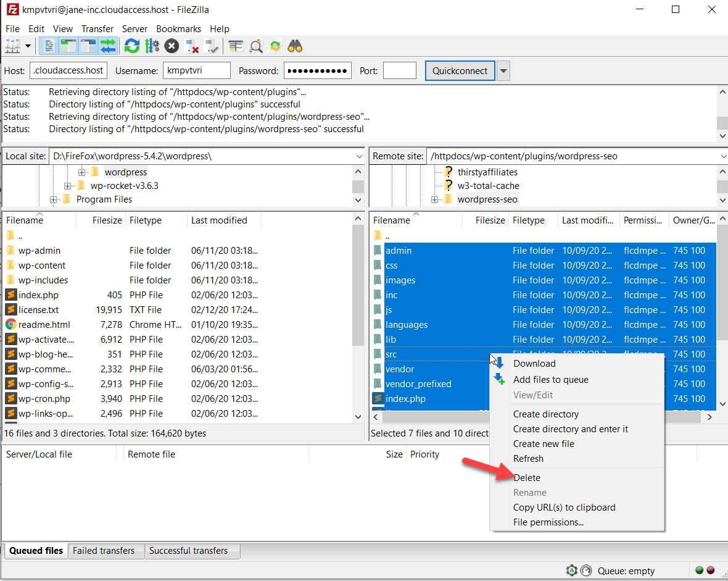Cancel the current operation toolbar icon
This screenshot has width=728, height=581.
(172, 46)
